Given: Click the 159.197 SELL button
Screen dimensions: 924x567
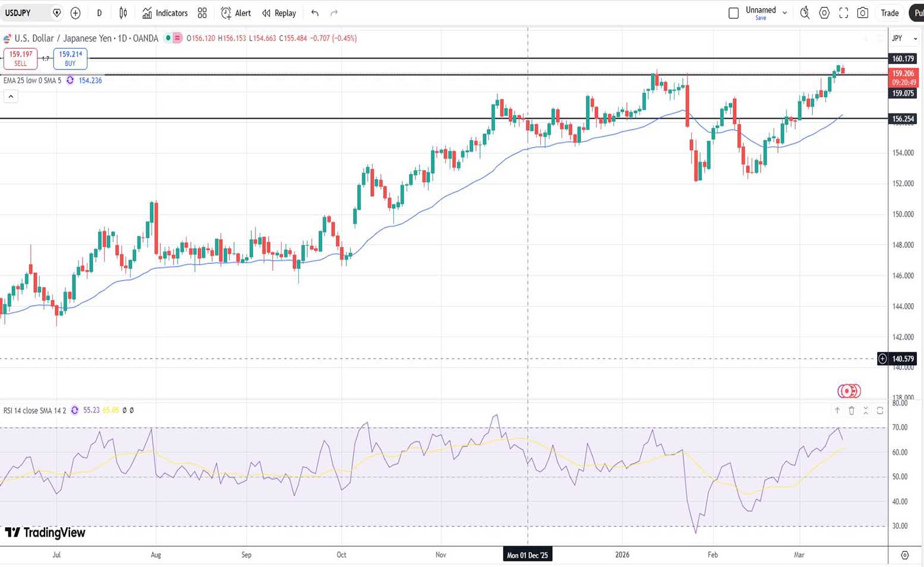Looking at the screenshot, I should click(x=21, y=58).
